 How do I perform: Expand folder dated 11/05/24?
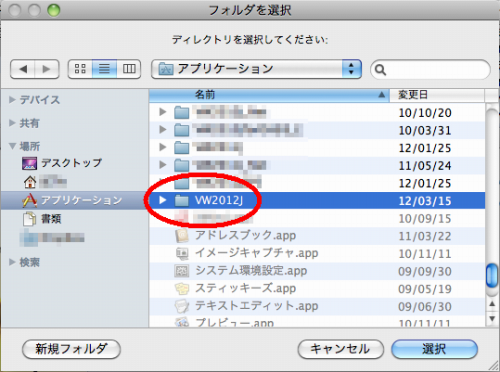pos(163,165)
